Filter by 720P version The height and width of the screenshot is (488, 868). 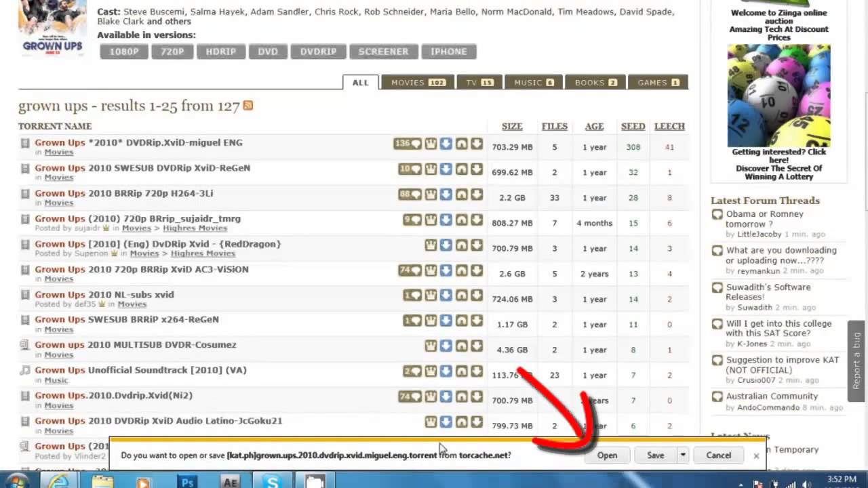172,52
